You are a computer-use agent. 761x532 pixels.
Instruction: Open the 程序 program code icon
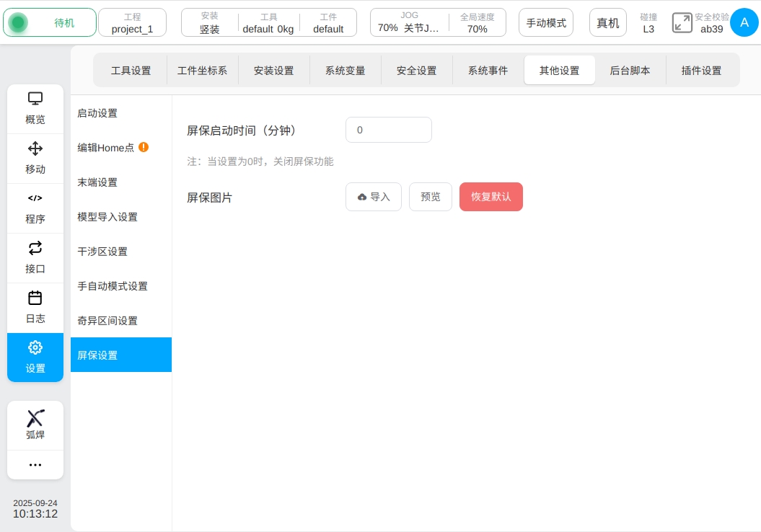click(35, 198)
